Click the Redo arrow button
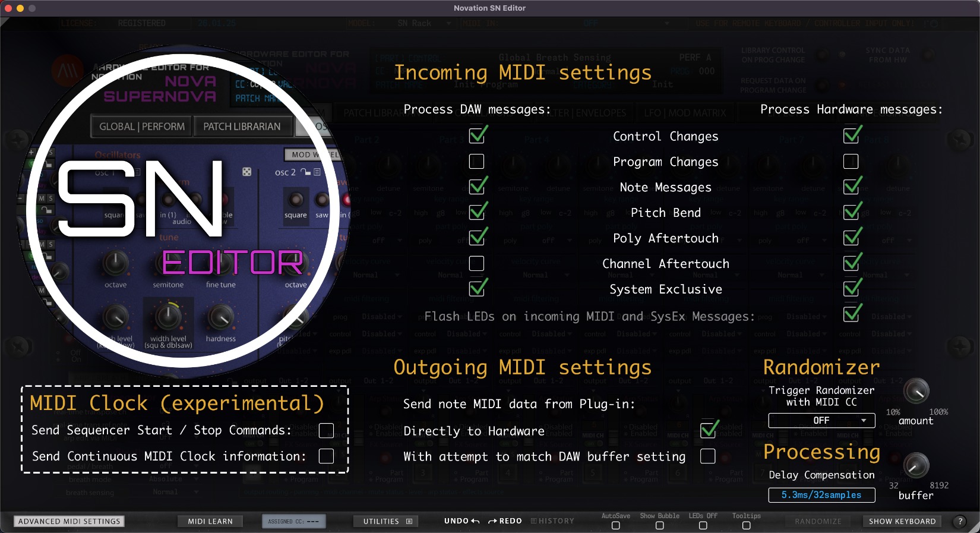Viewport: 980px width, 533px height. tap(505, 521)
